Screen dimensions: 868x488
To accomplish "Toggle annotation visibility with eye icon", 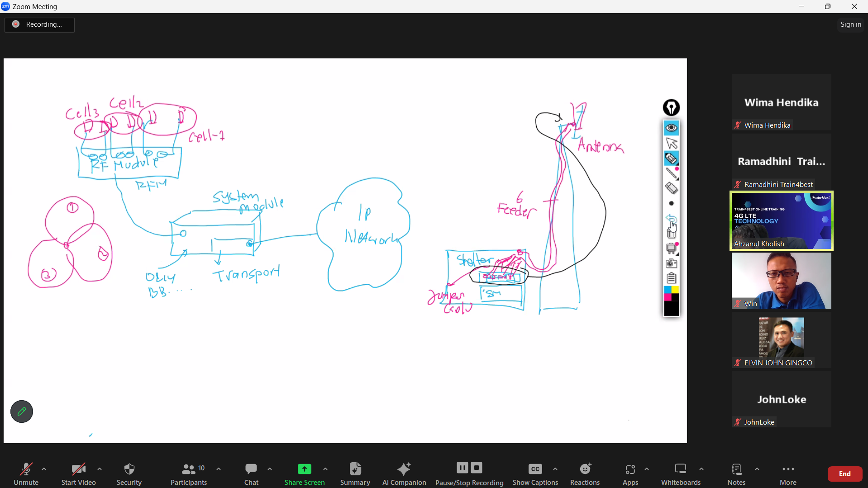I will tap(672, 129).
